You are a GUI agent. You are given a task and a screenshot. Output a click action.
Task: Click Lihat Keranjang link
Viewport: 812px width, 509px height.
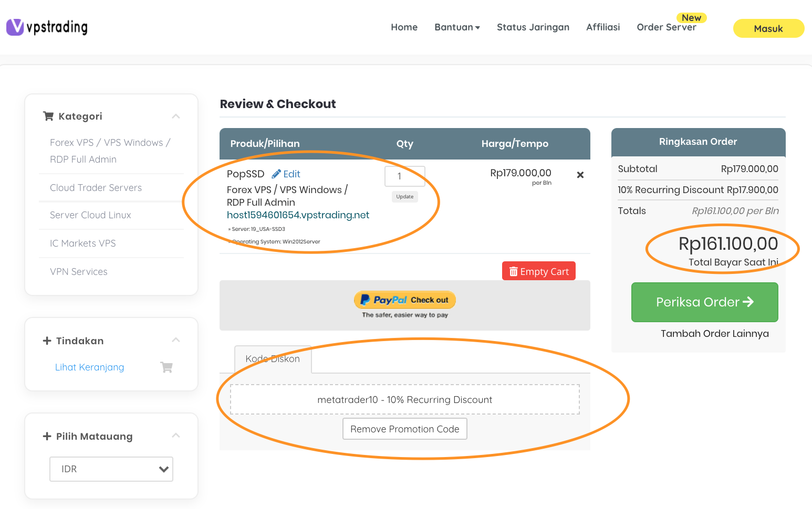(89, 367)
